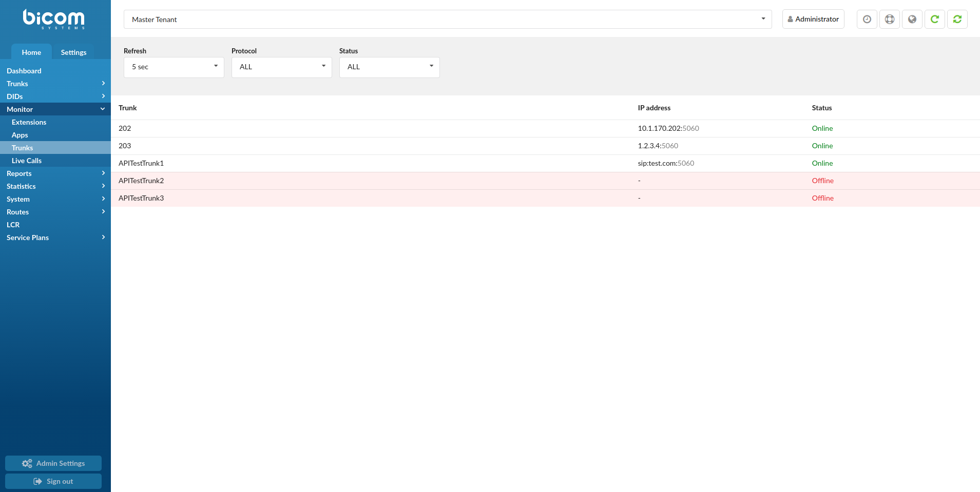This screenshot has width=980, height=492.
Task: Click the green single-arrow reload icon
Action: pos(934,19)
